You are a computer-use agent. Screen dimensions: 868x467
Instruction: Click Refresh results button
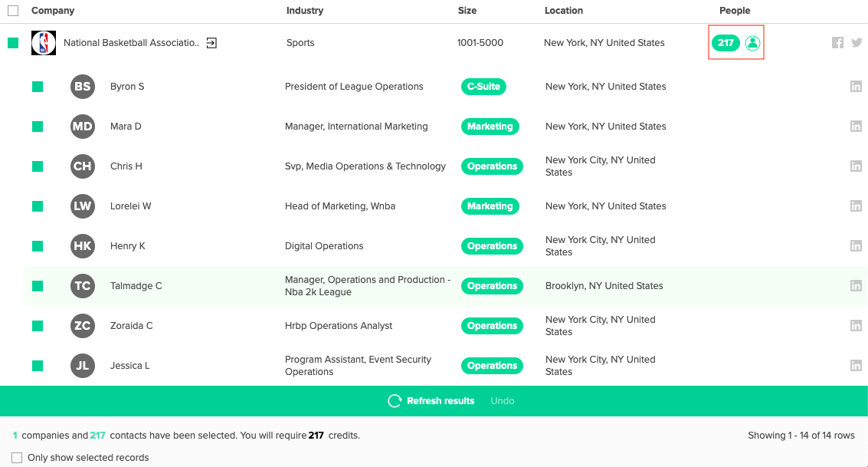click(431, 401)
